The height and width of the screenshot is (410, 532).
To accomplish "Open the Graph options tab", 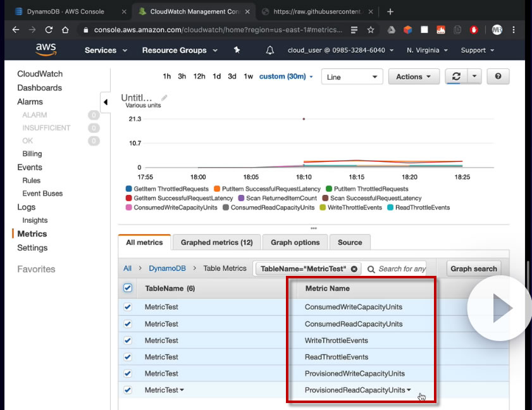I will coord(295,242).
